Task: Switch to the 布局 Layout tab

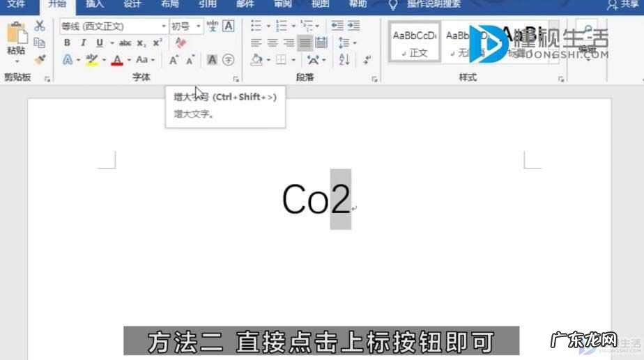Action: [x=169, y=4]
